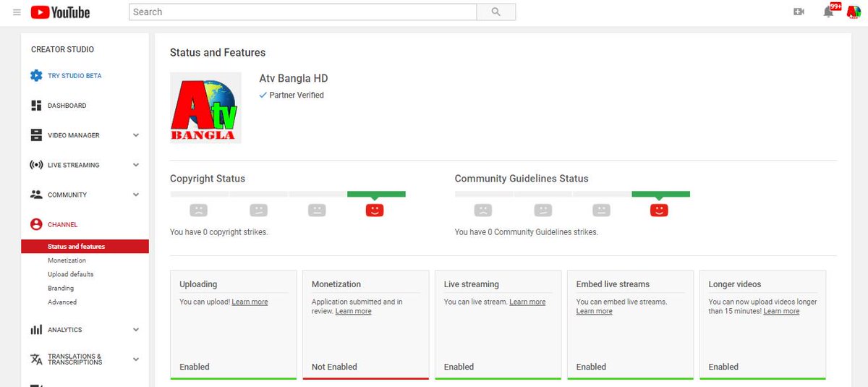This screenshot has width=868, height=387.
Task: Click 'Not Enabled' status in Monetization card
Action: tap(334, 367)
